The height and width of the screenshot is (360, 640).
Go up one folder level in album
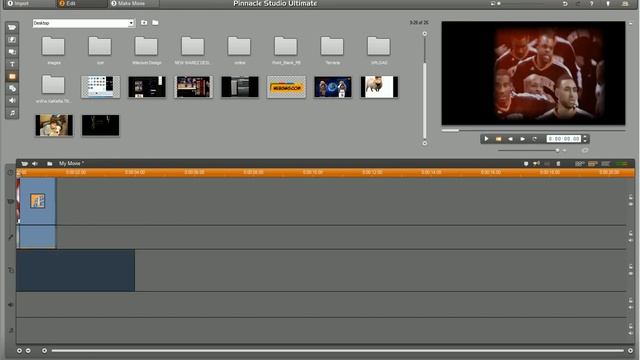point(144,23)
